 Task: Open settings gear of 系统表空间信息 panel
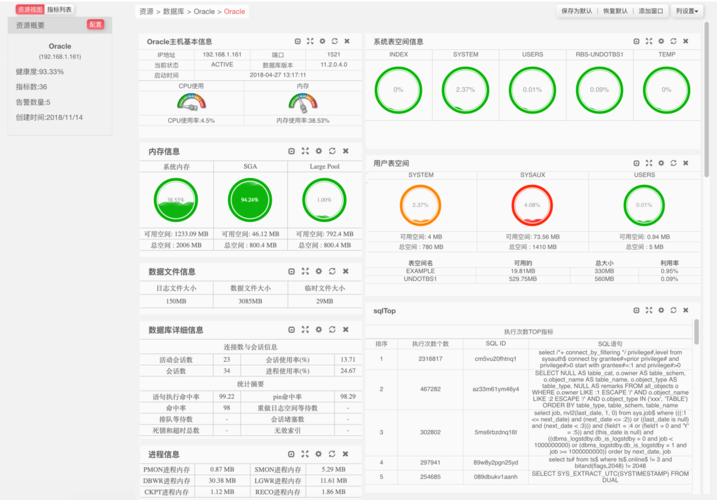(x=661, y=41)
